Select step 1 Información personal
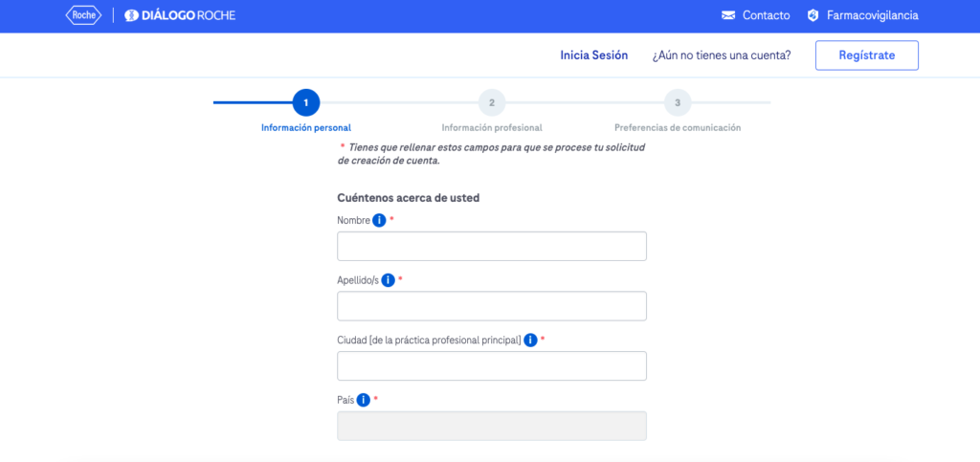Viewport: 980px width, 462px height. tap(306, 102)
